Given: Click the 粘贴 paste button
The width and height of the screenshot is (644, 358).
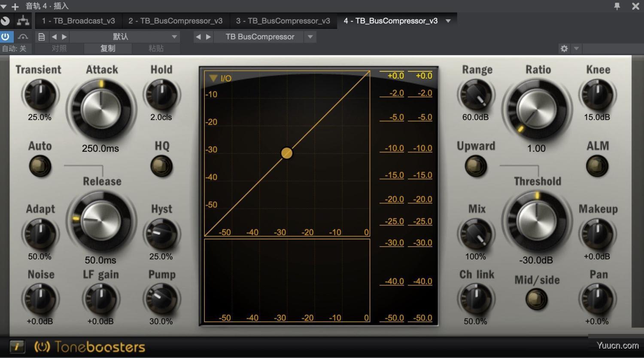Looking at the screenshot, I should [156, 48].
